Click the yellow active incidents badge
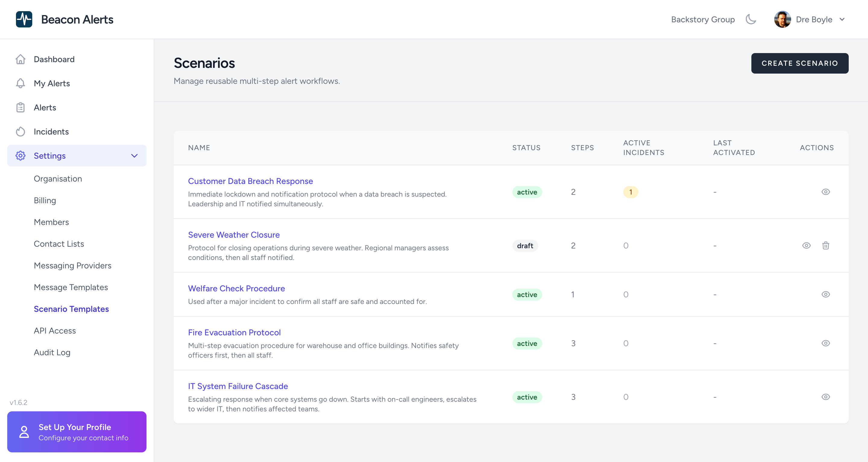 coord(631,192)
